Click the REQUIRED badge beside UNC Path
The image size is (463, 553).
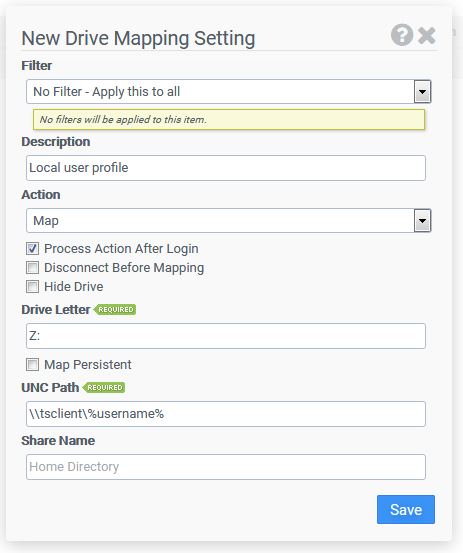pyautogui.click(x=104, y=388)
